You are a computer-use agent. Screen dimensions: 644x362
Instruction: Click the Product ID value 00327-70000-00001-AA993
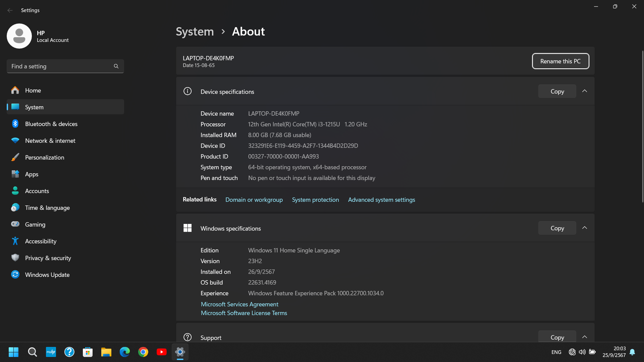[283, 157]
